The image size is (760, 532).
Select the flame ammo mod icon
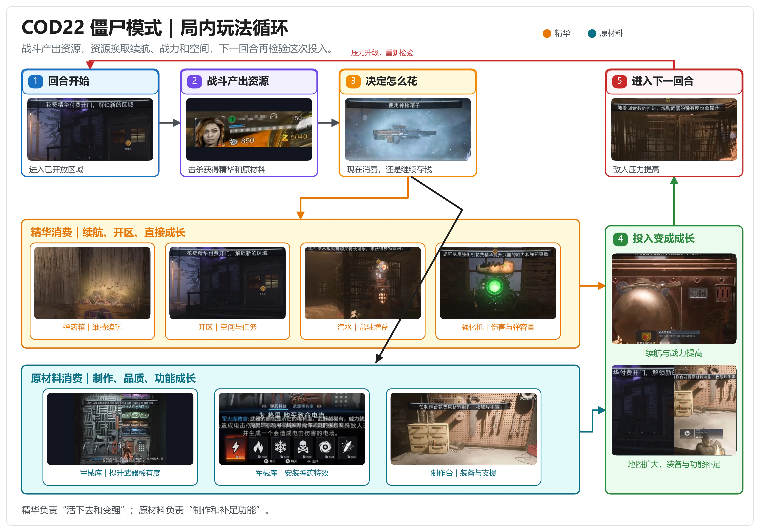pyautogui.click(x=258, y=447)
